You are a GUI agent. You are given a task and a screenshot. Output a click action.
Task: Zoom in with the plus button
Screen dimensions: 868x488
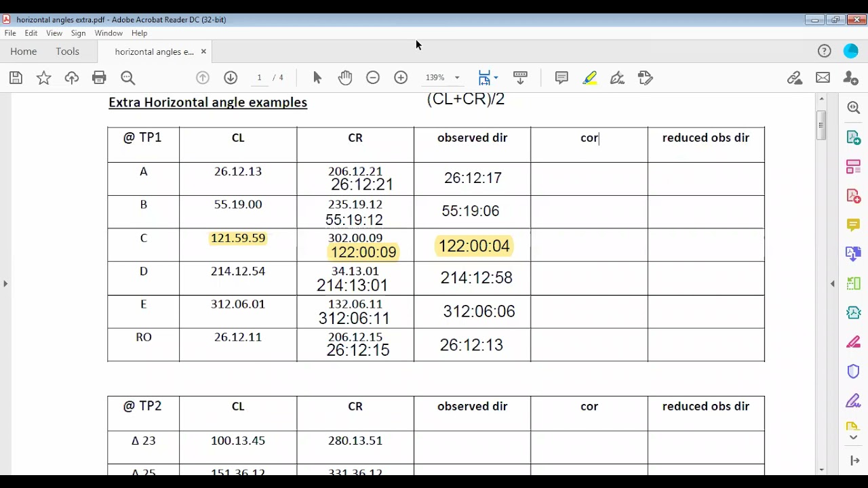pyautogui.click(x=401, y=78)
